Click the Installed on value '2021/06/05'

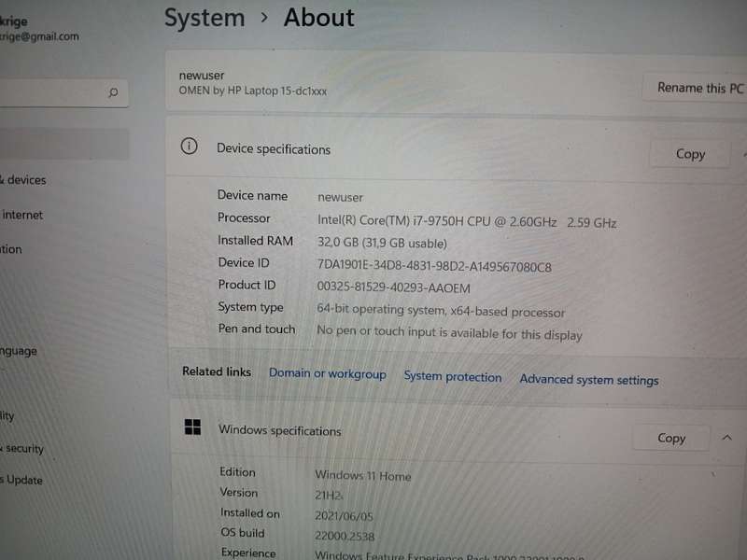[344, 516]
